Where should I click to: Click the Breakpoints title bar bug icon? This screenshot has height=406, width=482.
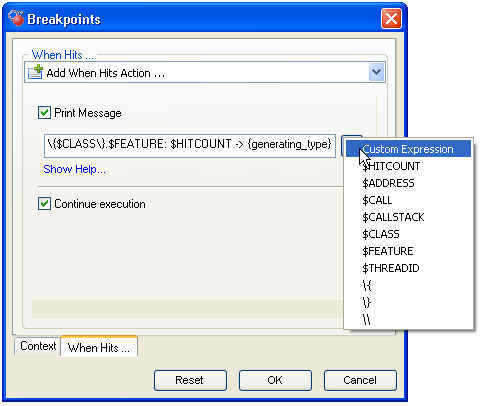click(x=16, y=18)
